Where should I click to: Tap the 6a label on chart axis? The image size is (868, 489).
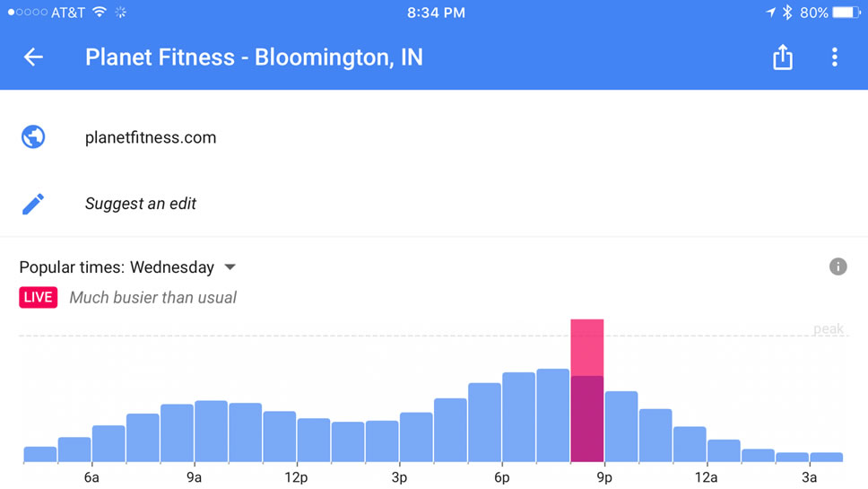[x=91, y=477]
